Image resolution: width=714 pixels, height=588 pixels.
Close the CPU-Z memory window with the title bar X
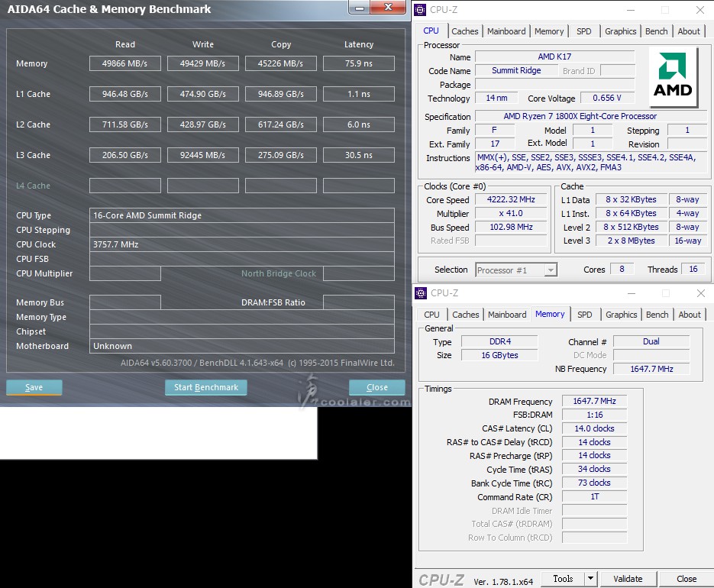tap(701, 293)
